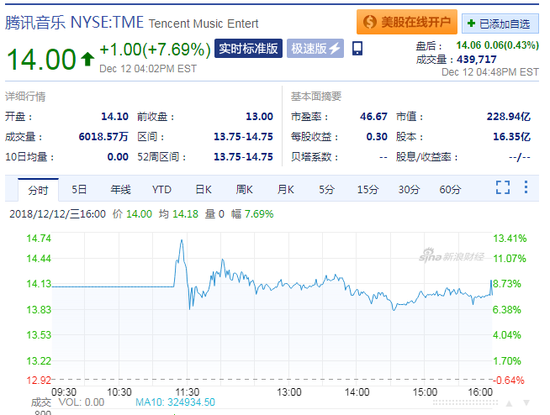
Task: Click the 14.74 price axis label
Action: [39, 239]
